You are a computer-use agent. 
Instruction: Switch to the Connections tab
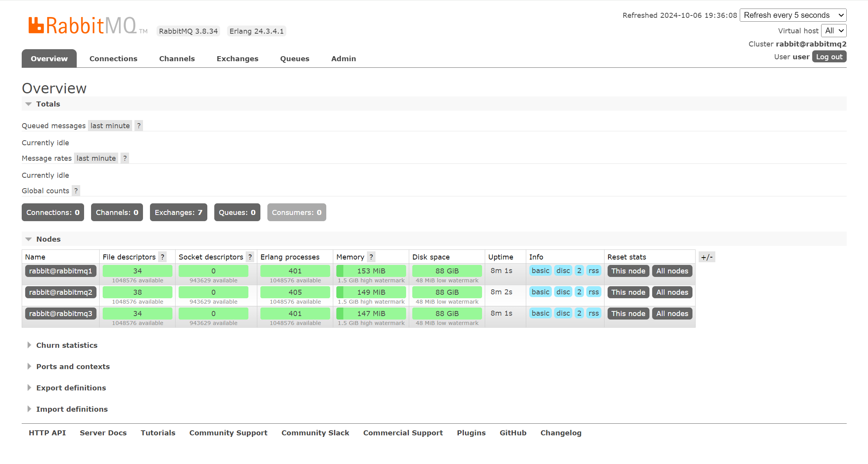[114, 58]
